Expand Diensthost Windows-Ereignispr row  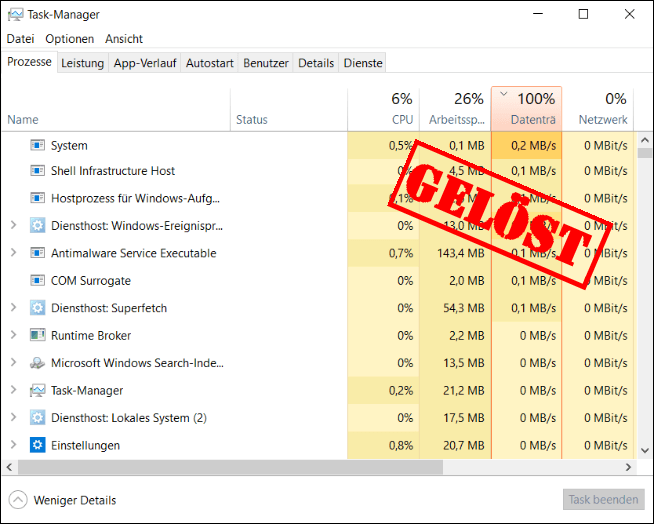[x=13, y=225]
